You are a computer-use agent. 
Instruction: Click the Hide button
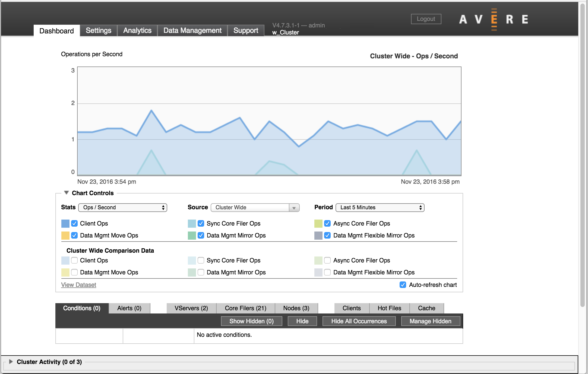pos(302,321)
